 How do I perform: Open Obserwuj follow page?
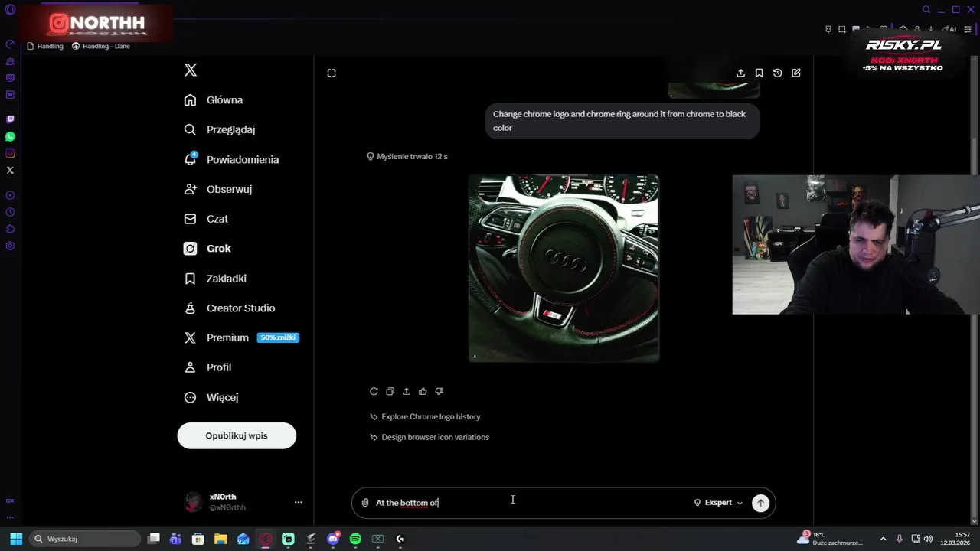[x=217, y=189]
